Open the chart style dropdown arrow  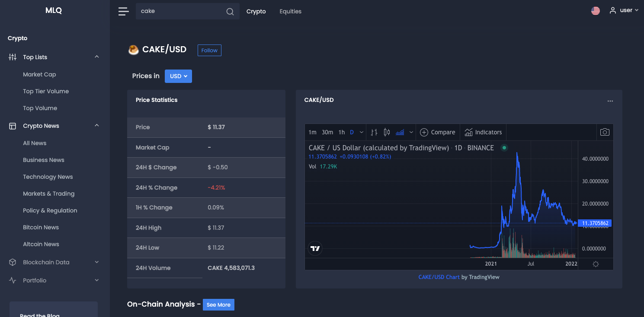[x=411, y=132]
